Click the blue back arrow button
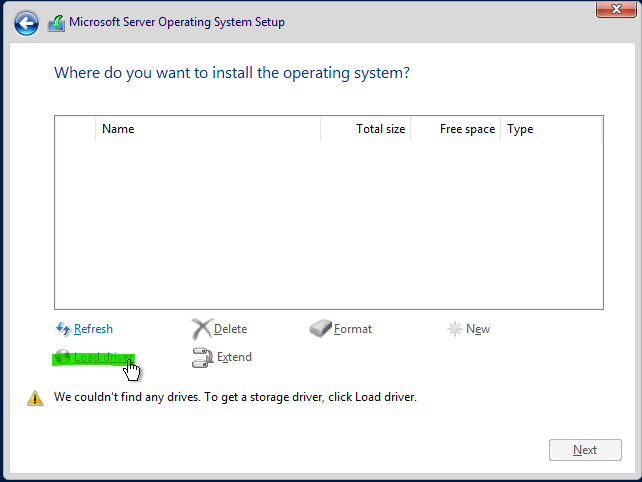This screenshot has height=482, width=642. pyautogui.click(x=26, y=23)
